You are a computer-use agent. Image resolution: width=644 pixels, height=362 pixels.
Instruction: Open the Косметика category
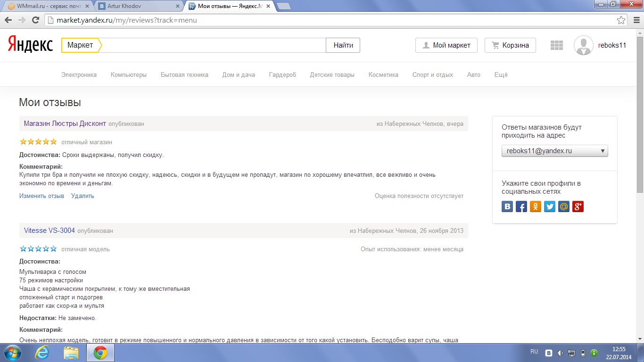click(383, 74)
